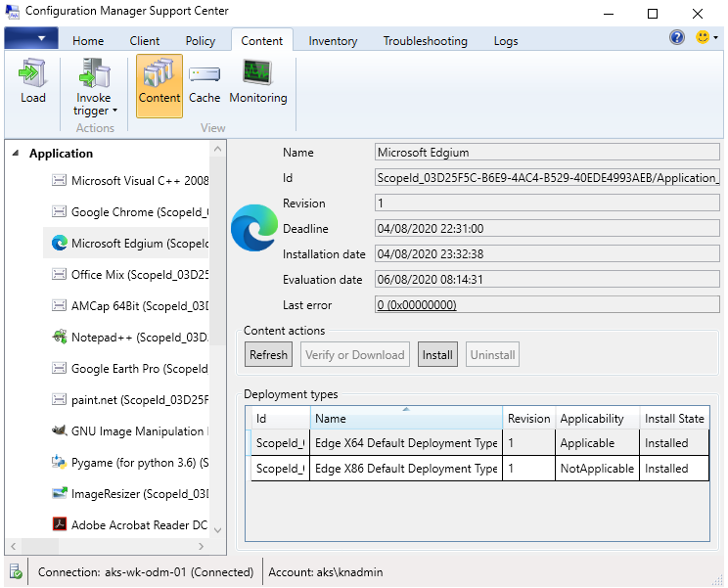Open the Invoke trigger dropdown
This screenshot has width=728, height=588.
[95, 88]
